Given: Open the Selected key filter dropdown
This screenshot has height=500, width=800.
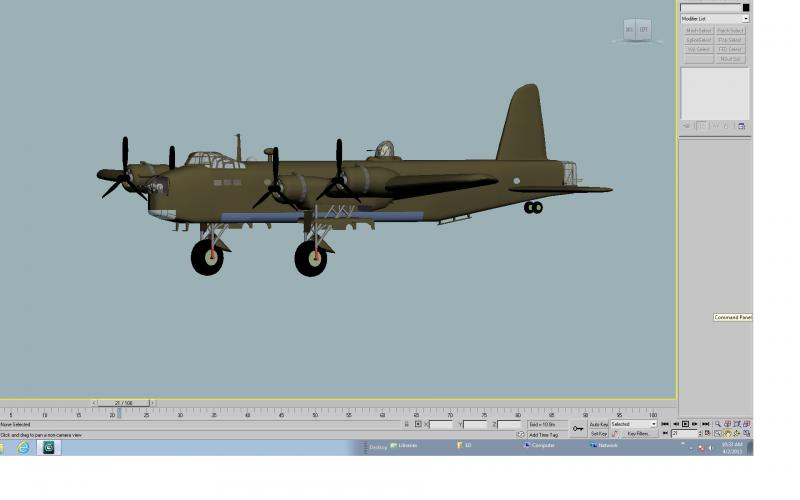Looking at the screenshot, I should coord(634,424).
